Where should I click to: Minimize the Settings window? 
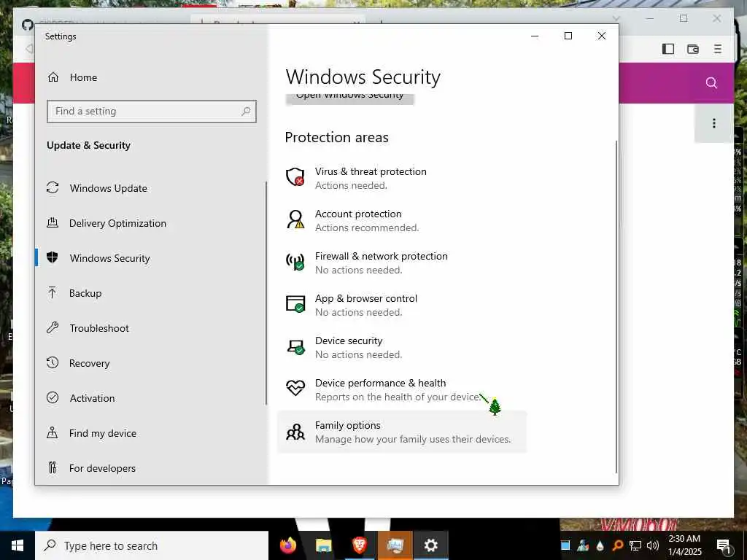pos(535,36)
